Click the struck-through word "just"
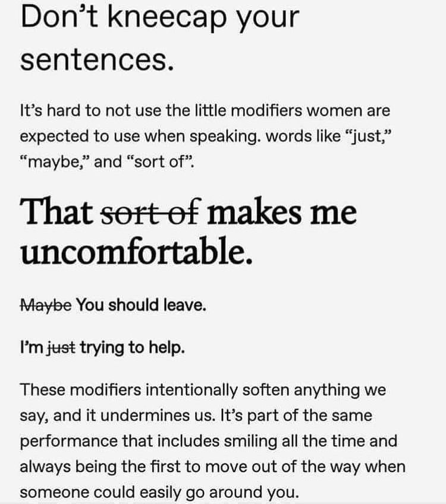The width and height of the screenshot is (446, 504). [x=61, y=348]
